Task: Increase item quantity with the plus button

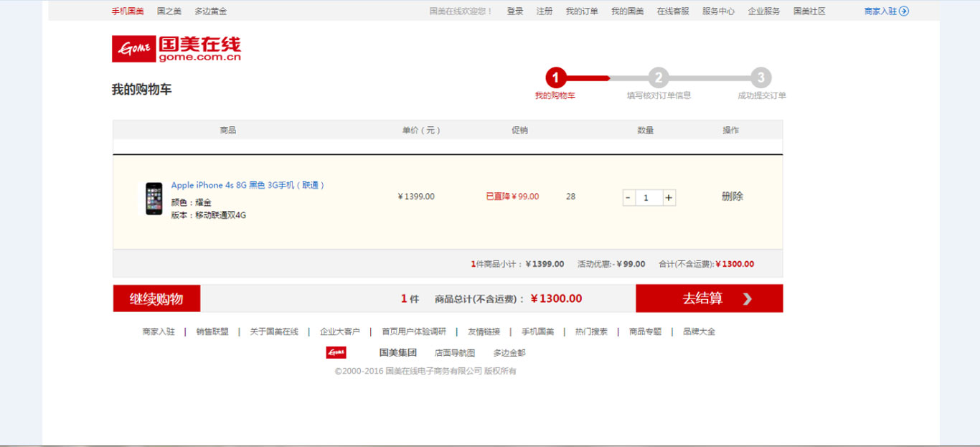Action: 669,197
